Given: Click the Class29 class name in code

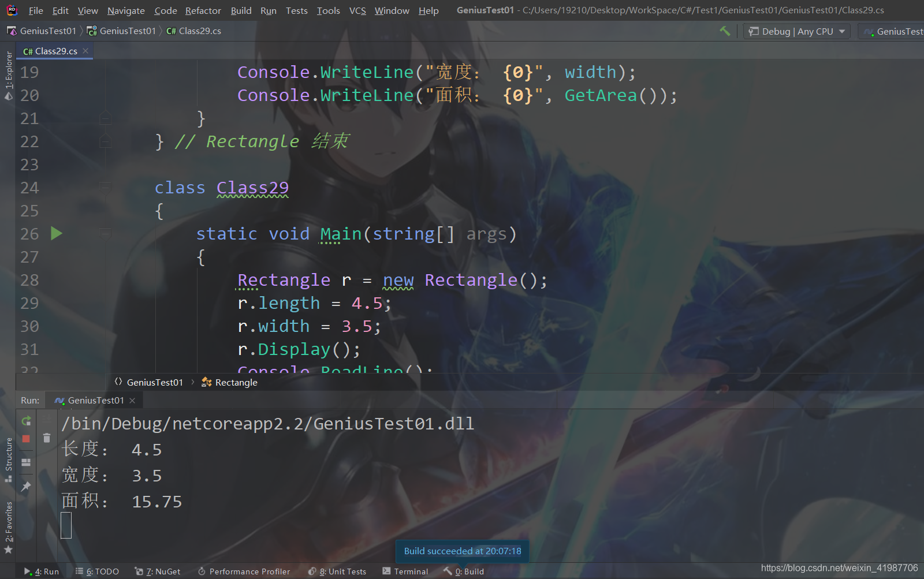Looking at the screenshot, I should pyautogui.click(x=252, y=188).
